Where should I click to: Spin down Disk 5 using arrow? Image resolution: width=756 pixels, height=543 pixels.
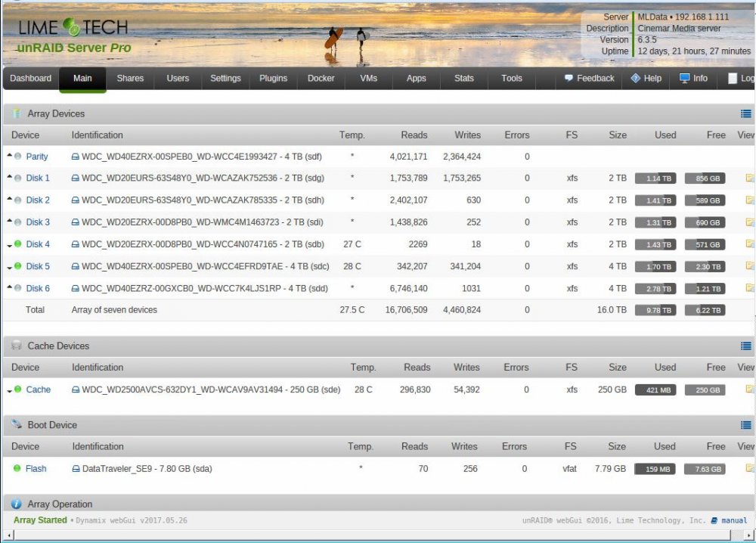pos(9,268)
